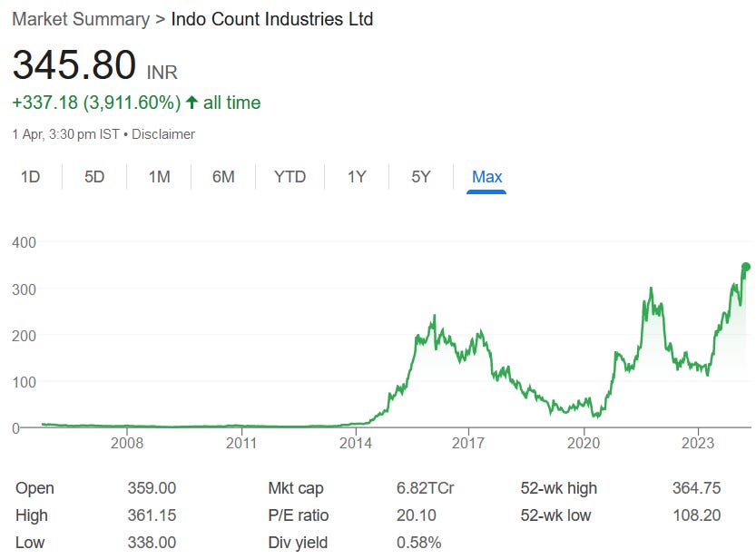Click the High value 361.15

[152, 515]
